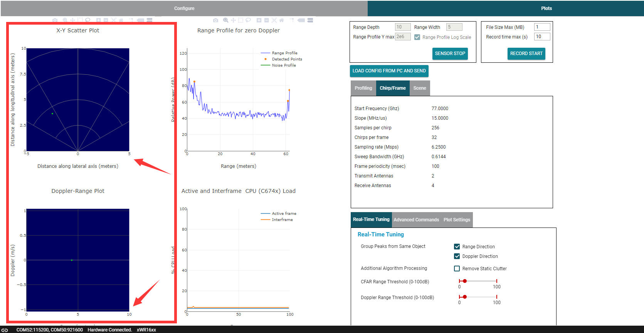
Task: Click the RECORD START button
Action: coord(526,54)
